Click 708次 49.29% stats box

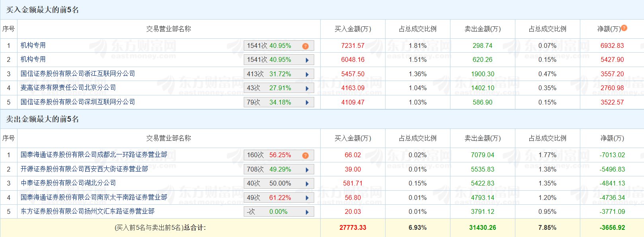coord(279,169)
